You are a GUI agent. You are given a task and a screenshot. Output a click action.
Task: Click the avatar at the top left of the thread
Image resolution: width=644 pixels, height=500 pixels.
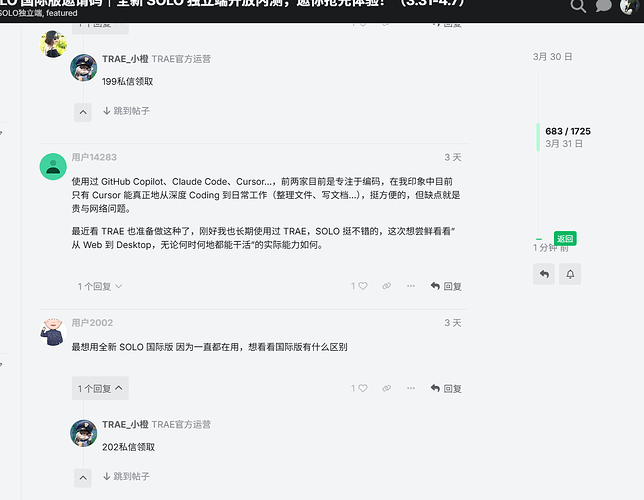53,44
